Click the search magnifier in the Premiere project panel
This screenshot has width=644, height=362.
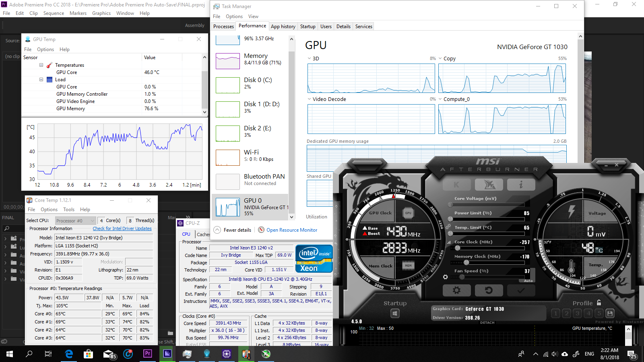pyautogui.click(x=7, y=228)
